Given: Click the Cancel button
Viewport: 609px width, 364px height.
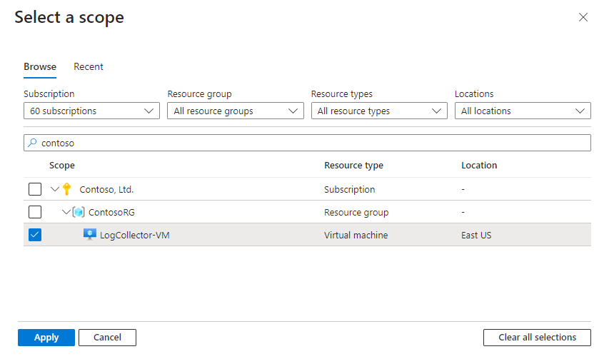Looking at the screenshot, I should click(107, 338).
